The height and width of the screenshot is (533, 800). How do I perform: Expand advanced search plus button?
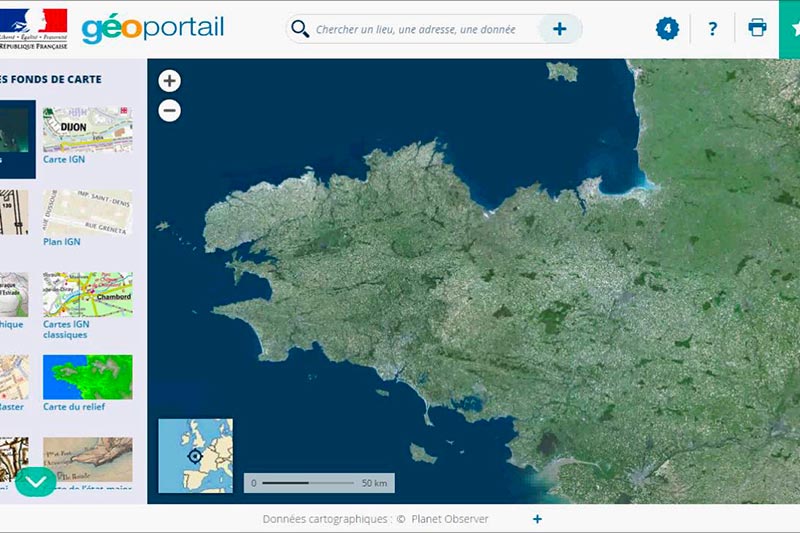[559, 29]
